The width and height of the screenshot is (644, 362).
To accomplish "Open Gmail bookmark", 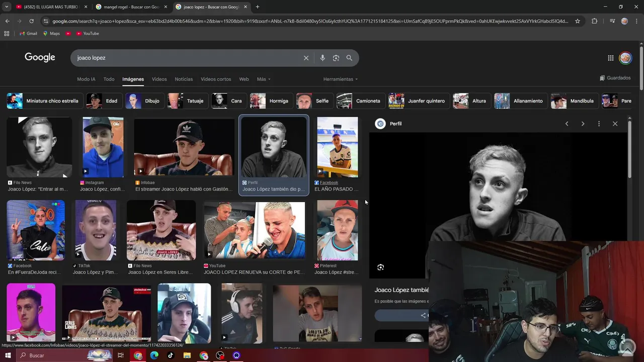I will pos(28,34).
